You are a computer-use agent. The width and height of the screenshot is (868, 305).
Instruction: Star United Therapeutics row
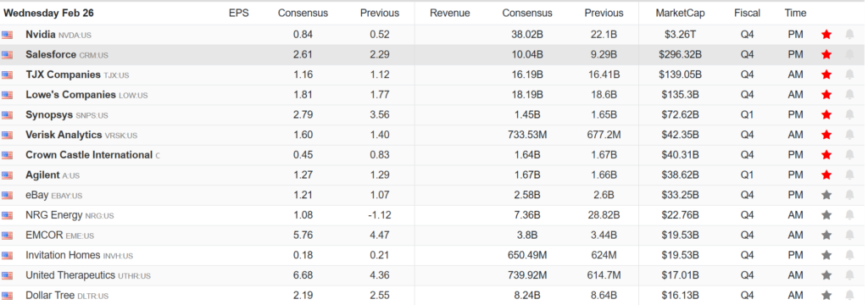click(826, 275)
